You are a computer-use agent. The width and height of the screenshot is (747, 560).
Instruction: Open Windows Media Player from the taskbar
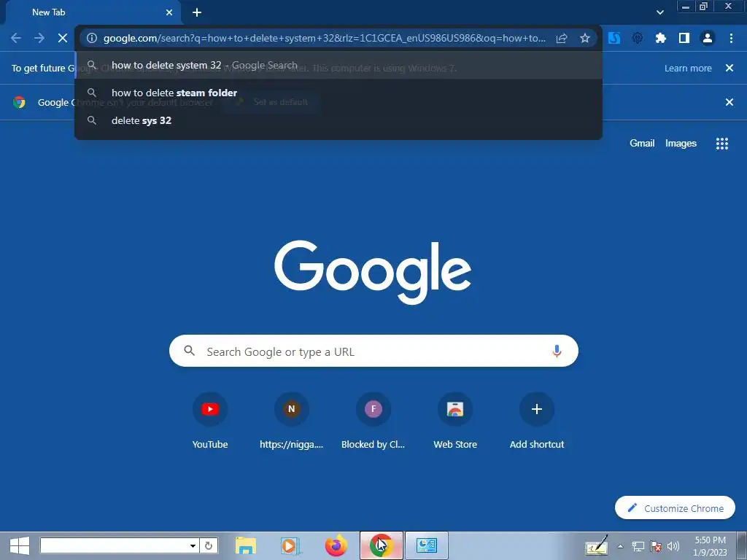click(290, 545)
